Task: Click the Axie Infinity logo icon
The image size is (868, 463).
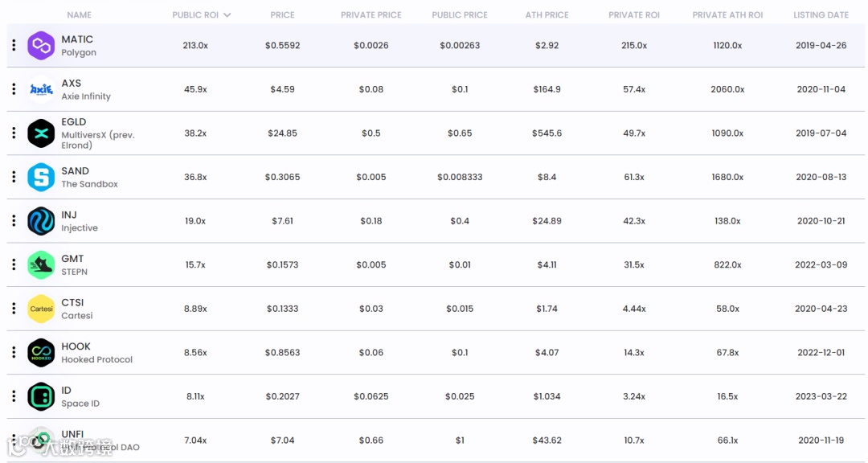Action: 41,89
